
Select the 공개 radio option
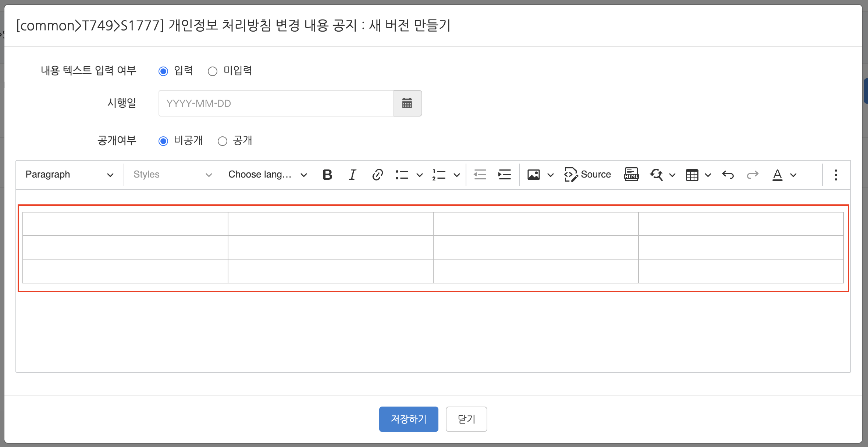point(223,141)
